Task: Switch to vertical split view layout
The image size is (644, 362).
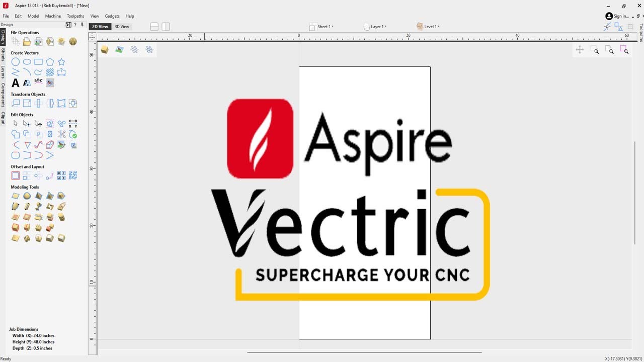Action: click(166, 27)
